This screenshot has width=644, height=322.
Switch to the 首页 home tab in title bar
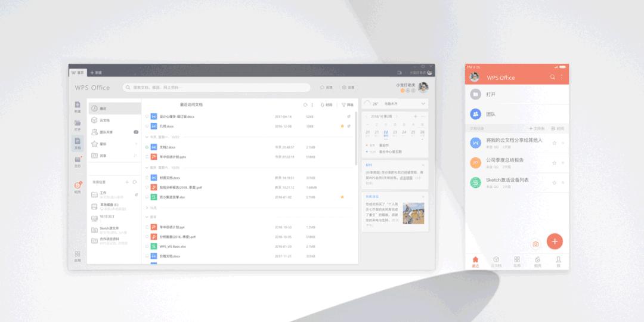pyautogui.click(x=78, y=72)
